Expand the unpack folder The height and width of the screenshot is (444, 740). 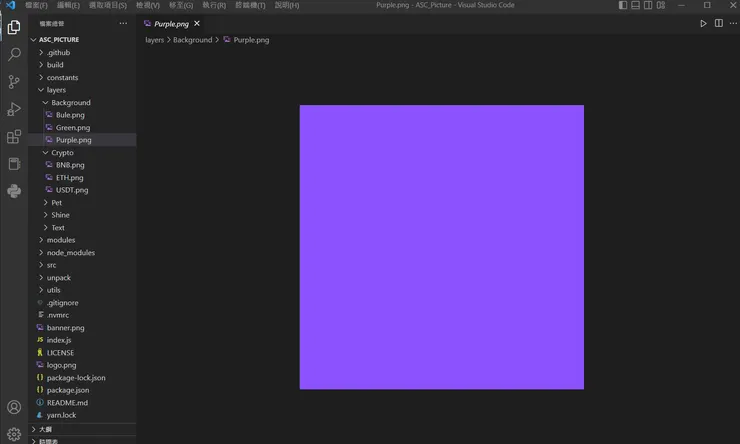pos(82,277)
